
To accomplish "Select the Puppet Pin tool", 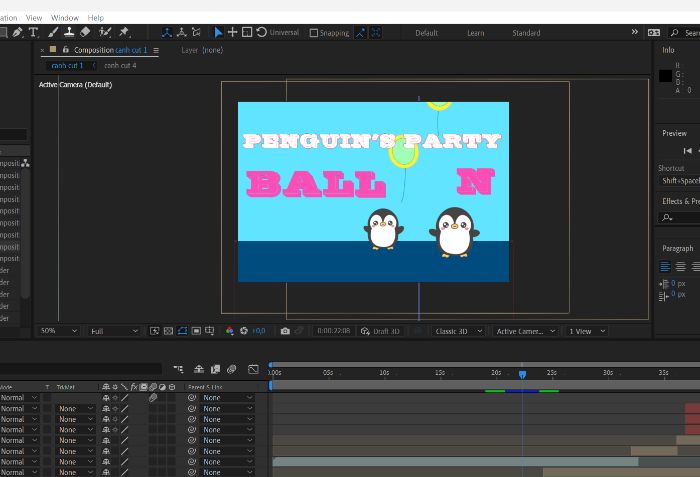I will pos(124,32).
